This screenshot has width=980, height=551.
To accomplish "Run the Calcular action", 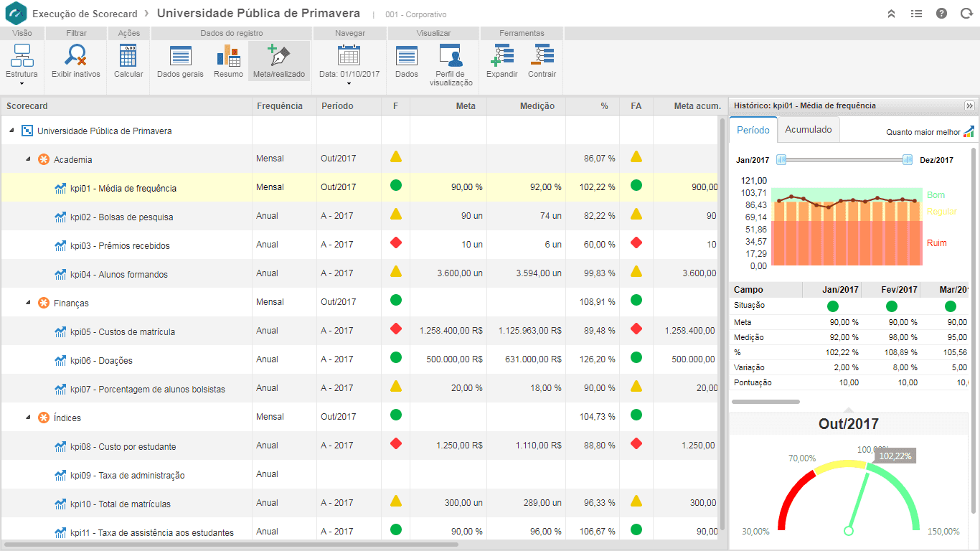I will point(128,61).
